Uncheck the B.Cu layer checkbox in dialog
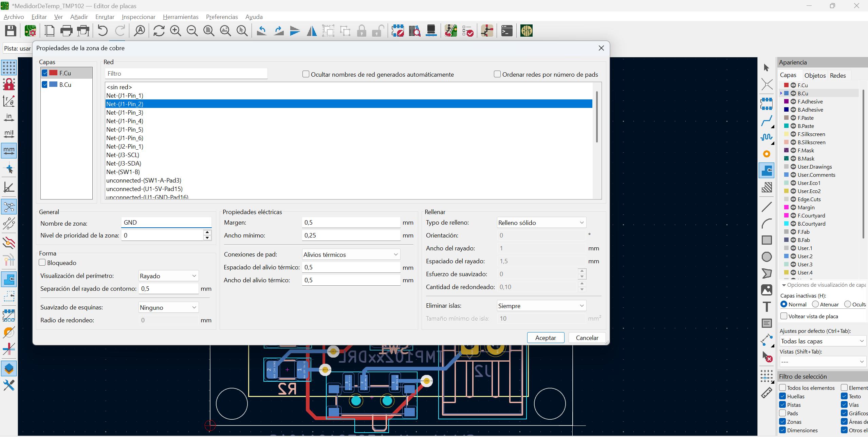This screenshot has width=868, height=437. [x=45, y=84]
